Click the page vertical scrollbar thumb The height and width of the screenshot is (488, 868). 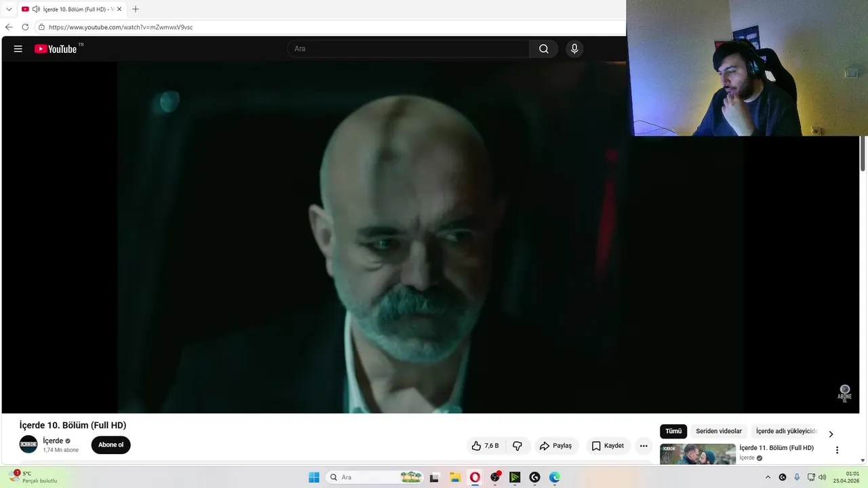(x=863, y=153)
